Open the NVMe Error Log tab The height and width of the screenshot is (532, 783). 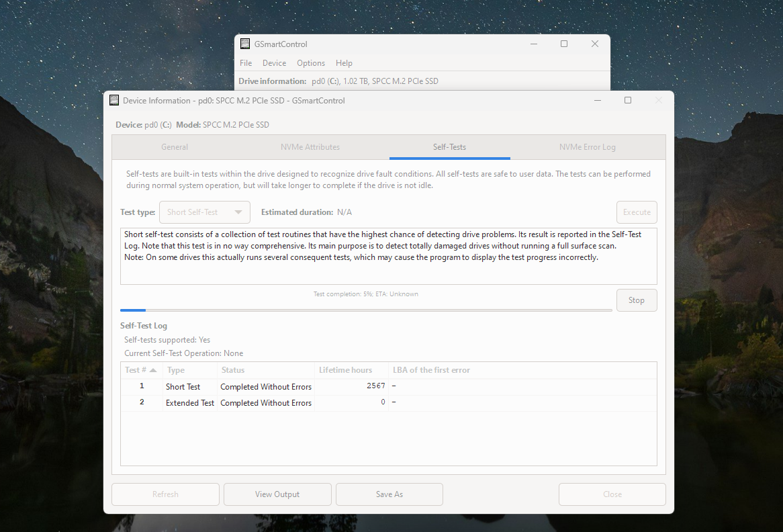(x=587, y=147)
